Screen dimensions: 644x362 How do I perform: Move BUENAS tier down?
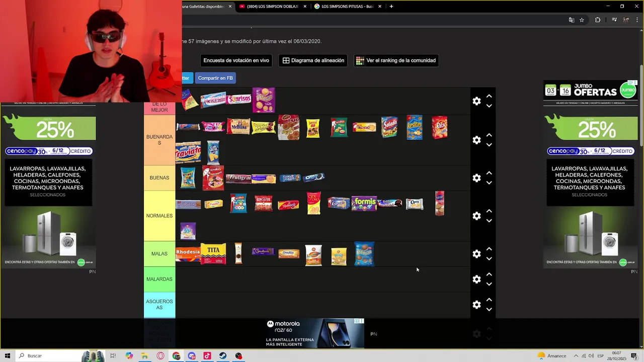[x=489, y=183]
